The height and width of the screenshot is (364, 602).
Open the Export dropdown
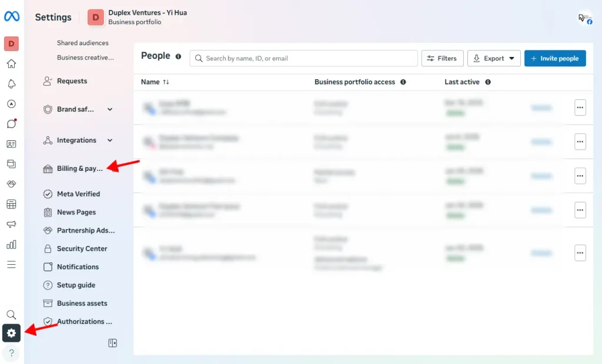494,59
